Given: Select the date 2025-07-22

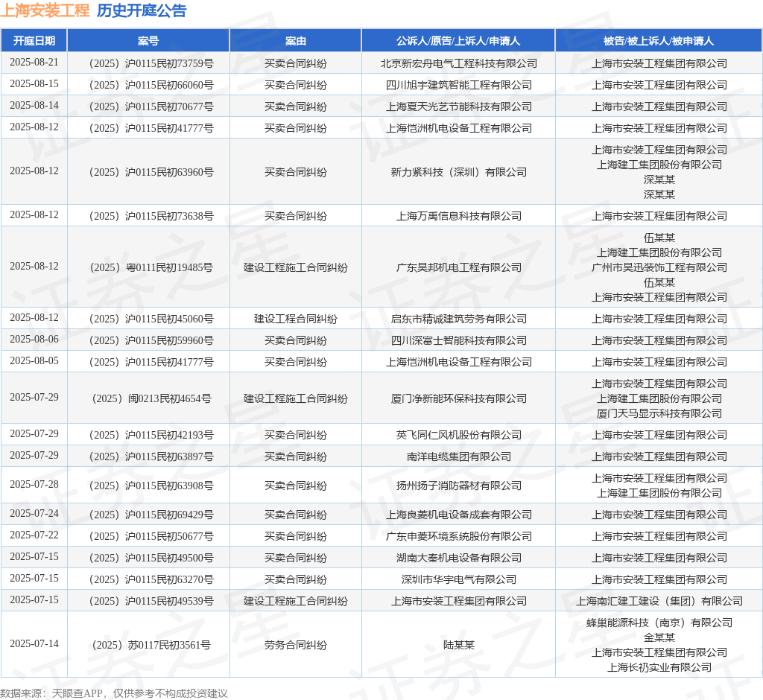Looking at the screenshot, I should click(x=34, y=535).
